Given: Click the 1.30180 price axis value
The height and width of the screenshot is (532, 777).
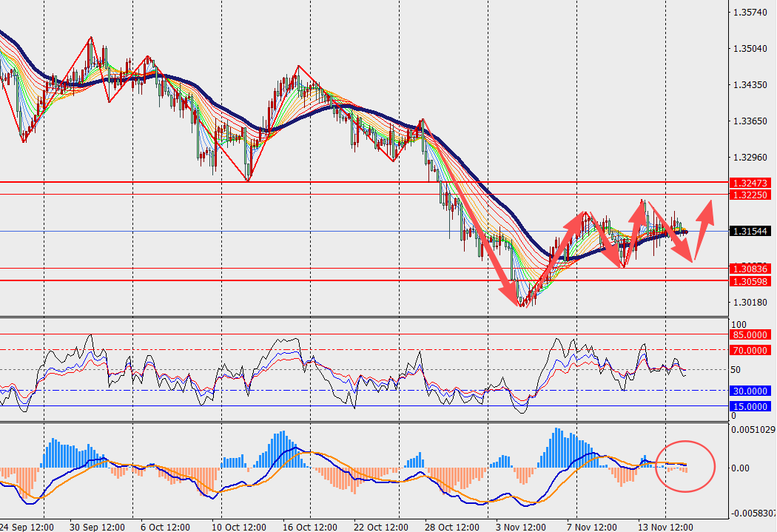Looking at the screenshot, I should coord(748,302).
